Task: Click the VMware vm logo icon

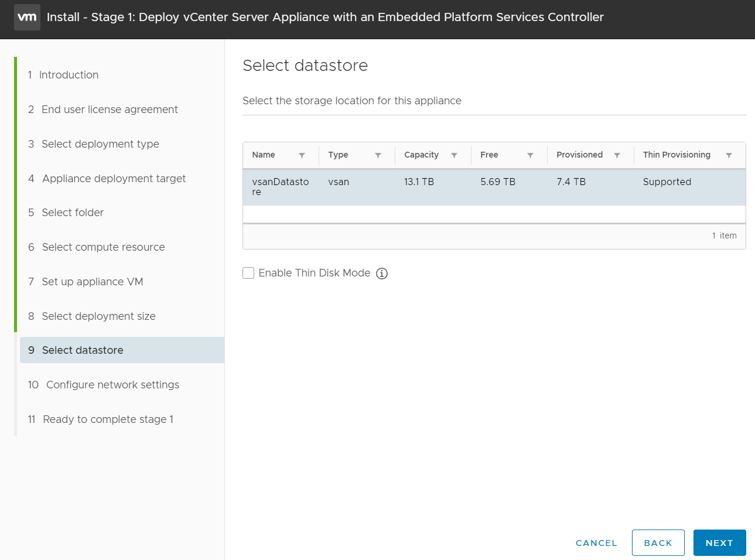Action: pyautogui.click(x=27, y=17)
